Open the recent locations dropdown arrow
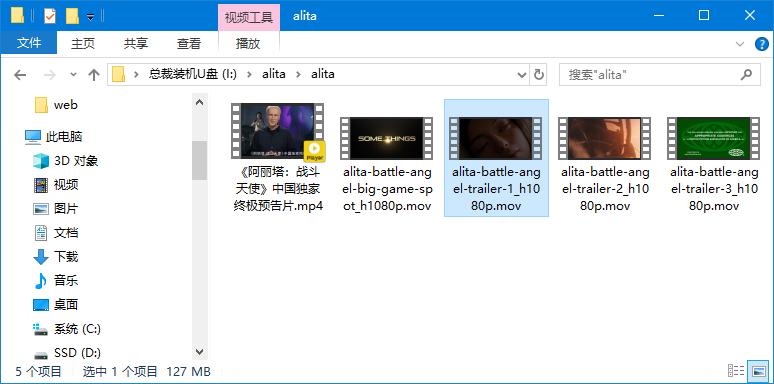 click(x=74, y=75)
